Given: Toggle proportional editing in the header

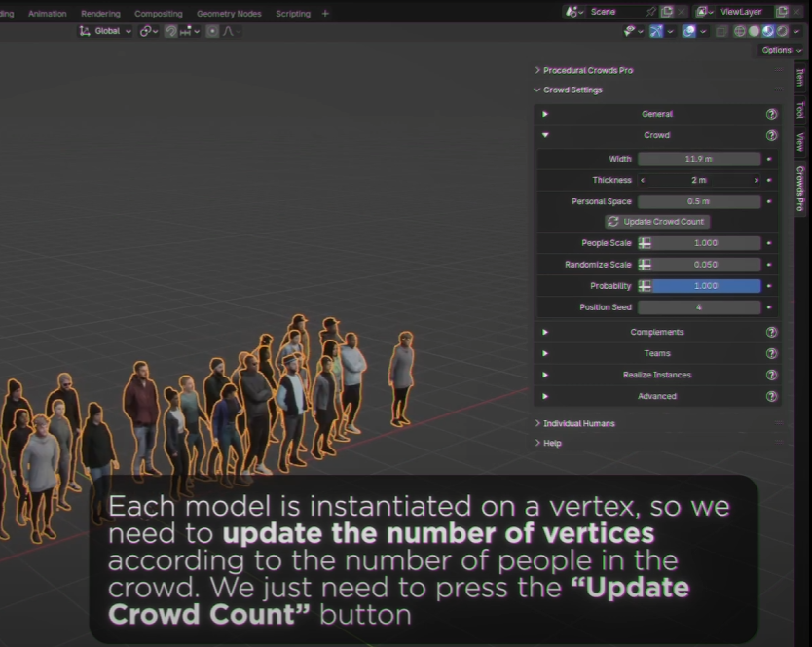Looking at the screenshot, I should [x=212, y=31].
